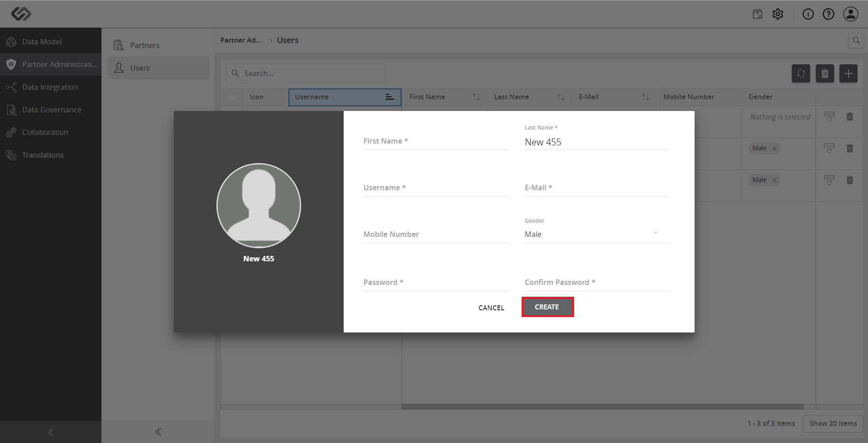Click the Data Model sidebar icon

point(11,42)
